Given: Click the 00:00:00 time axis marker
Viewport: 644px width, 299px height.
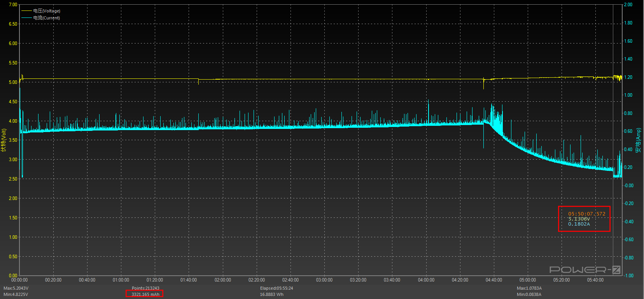Looking at the screenshot, I should tap(19, 280).
